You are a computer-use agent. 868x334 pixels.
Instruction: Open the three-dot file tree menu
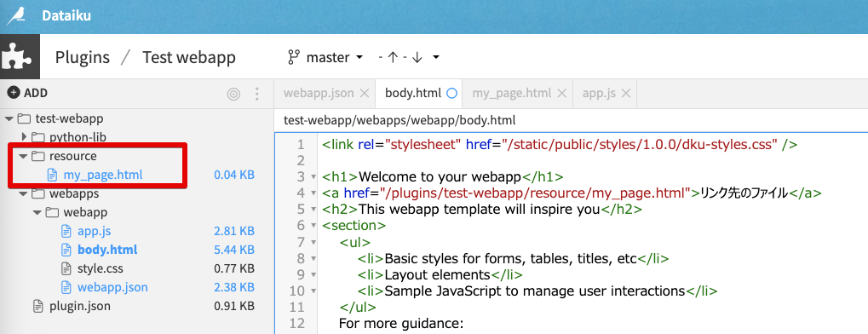coord(256,95)
